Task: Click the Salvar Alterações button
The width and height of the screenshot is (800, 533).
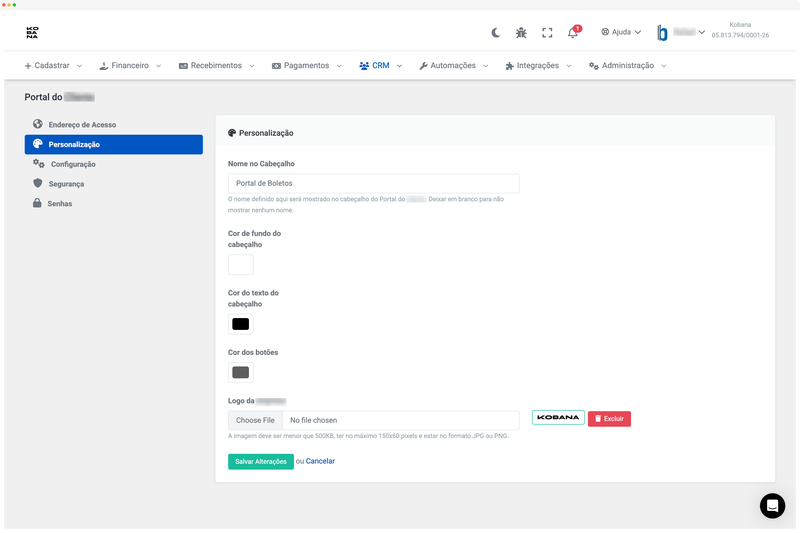Action: point(261,461)
